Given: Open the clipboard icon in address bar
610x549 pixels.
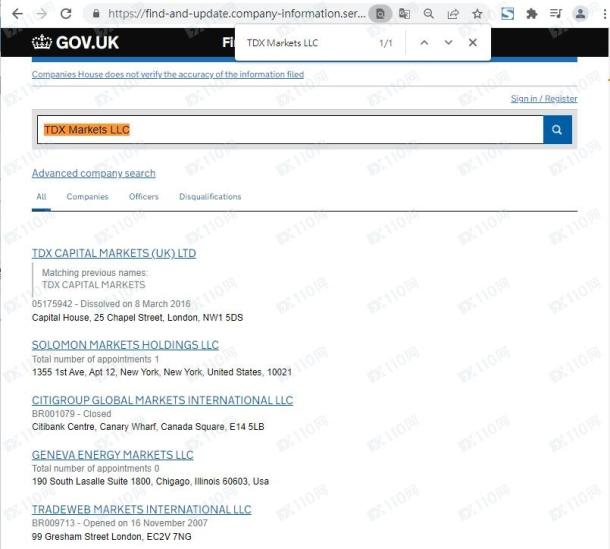Looking at the screenshot, I should click(380, 14).
